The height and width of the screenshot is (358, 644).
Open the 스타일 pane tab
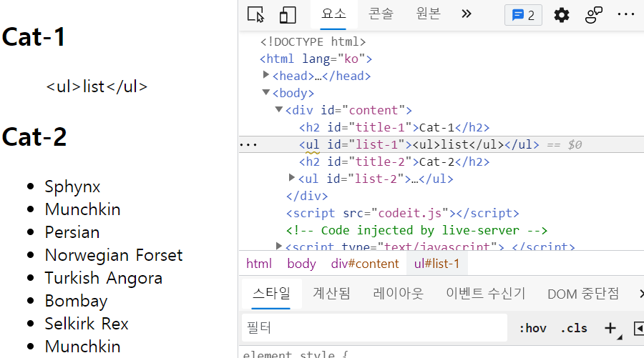271,294
